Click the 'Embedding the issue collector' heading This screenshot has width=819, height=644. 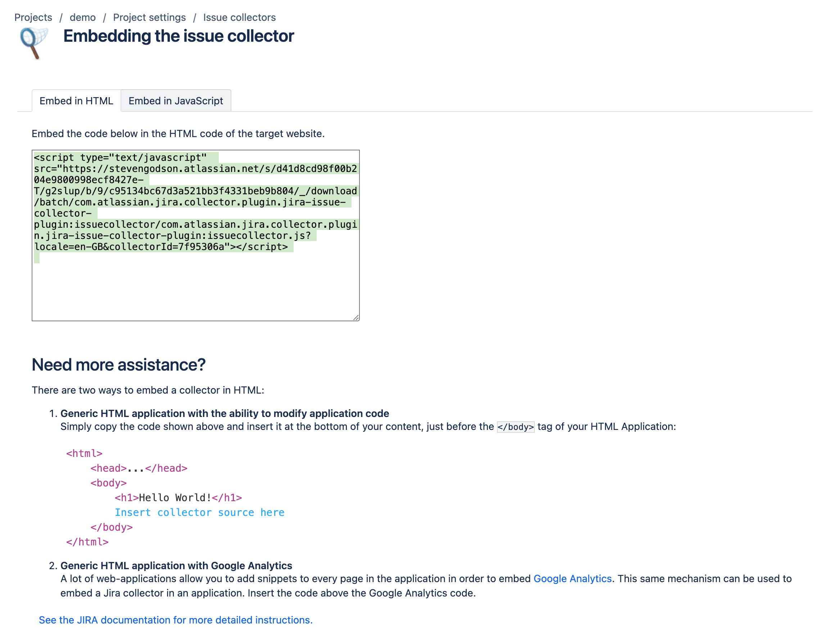(178, 36)
